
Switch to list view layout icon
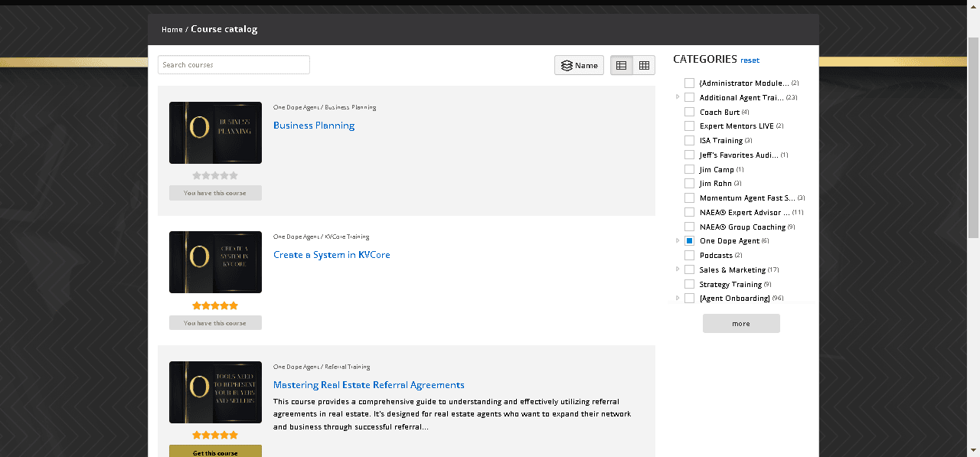[x=621, y=65]
